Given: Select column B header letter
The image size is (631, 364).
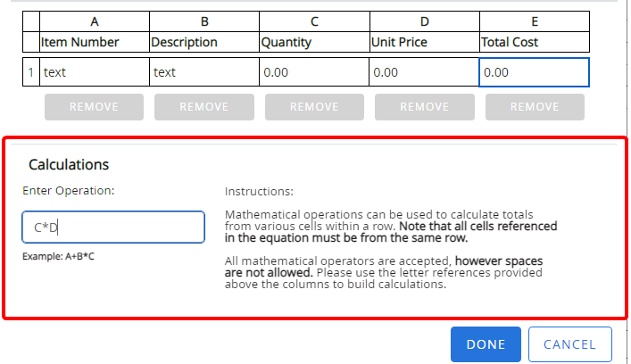Looking at the screenshot, I should [x=203, y=21].
